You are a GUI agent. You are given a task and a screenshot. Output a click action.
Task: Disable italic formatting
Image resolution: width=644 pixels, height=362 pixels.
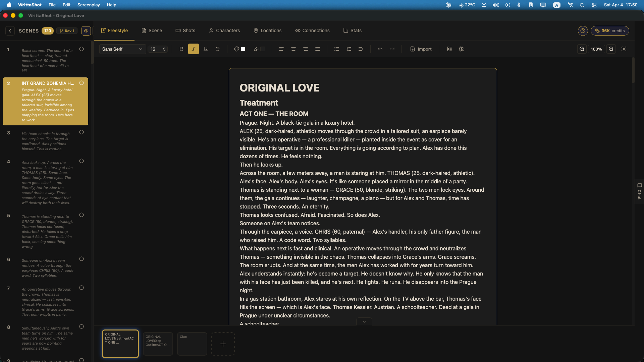pyautogui.click(x=194, y=49)
